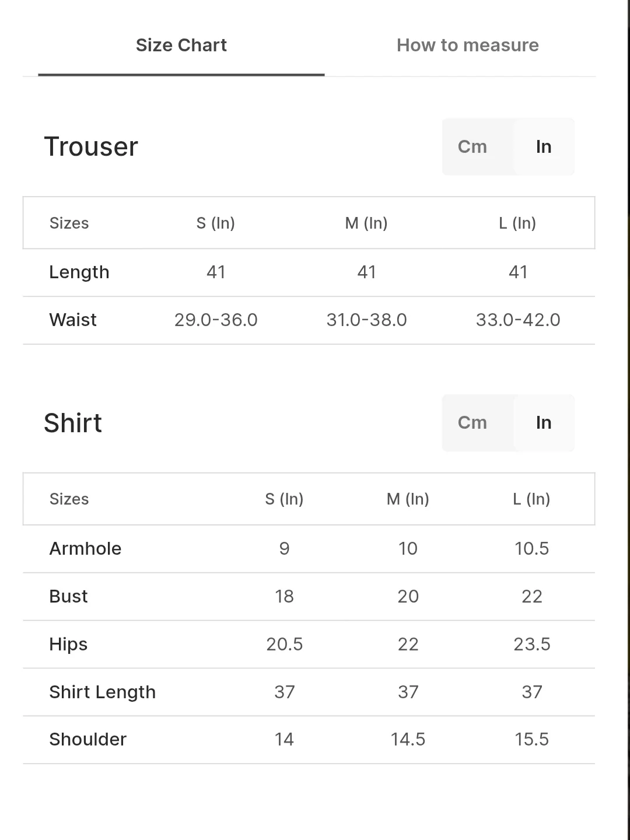This screenshot has height=840, width=630.
Task: Click small hips value 20.5
Action: [285, 644]
